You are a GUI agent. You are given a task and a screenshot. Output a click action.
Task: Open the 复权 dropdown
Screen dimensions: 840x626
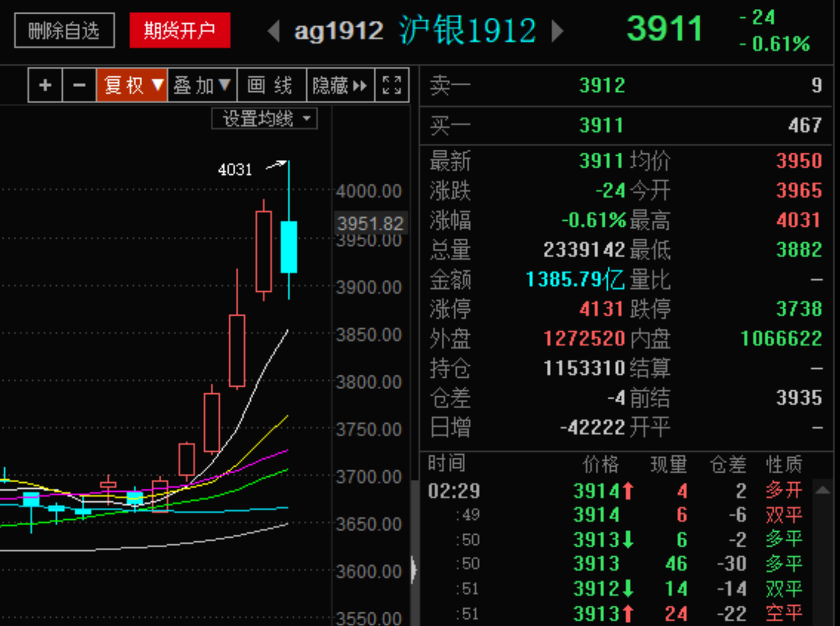(x=132, y=85)
